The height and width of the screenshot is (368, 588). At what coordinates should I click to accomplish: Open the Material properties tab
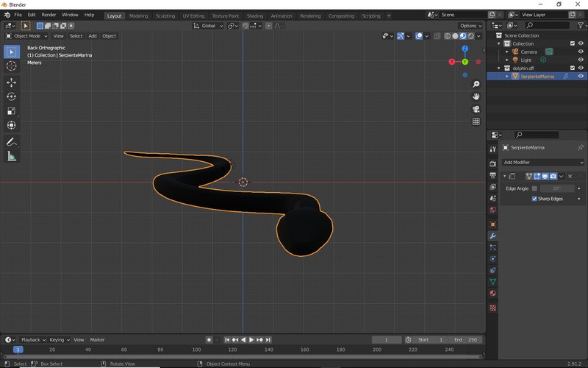click(492, 293)
